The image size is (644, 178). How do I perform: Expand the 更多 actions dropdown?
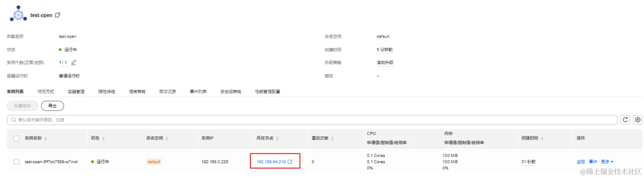tap(607, 162)
